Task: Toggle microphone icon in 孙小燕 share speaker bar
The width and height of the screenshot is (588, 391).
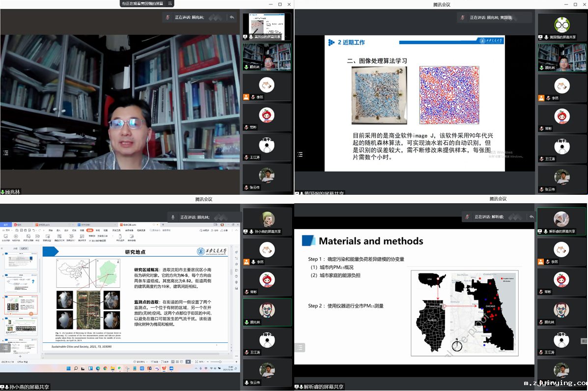Action: (173, 217)
